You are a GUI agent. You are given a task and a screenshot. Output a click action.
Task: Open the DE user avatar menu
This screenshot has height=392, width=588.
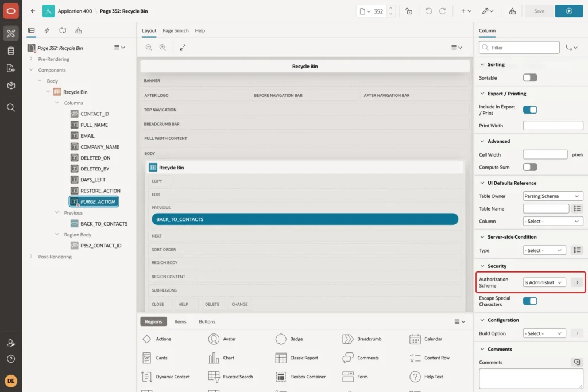[11, 381]
